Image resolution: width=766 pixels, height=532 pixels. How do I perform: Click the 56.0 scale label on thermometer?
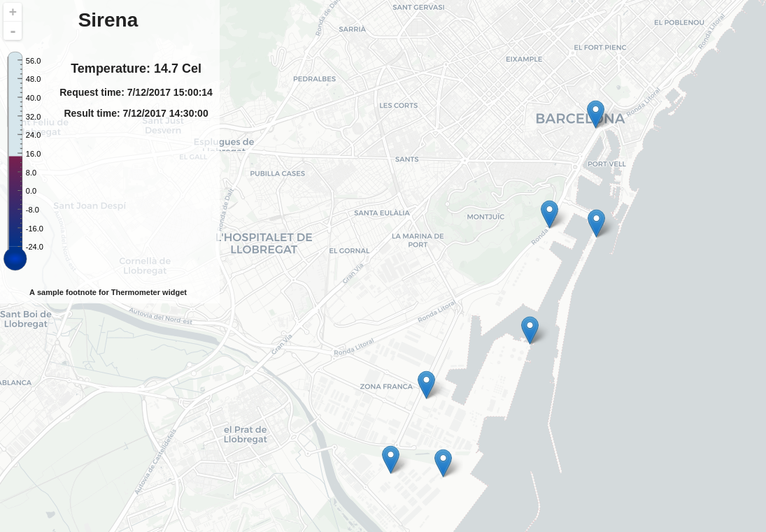click(x=33, y=61)
